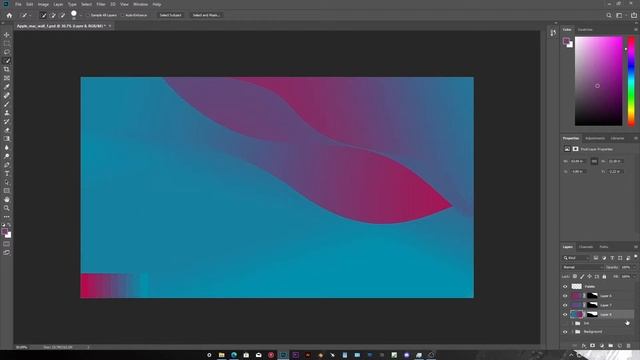Delete layer using the trash icon
This screenshot has height=360, width=640.
tap(629, 346)
